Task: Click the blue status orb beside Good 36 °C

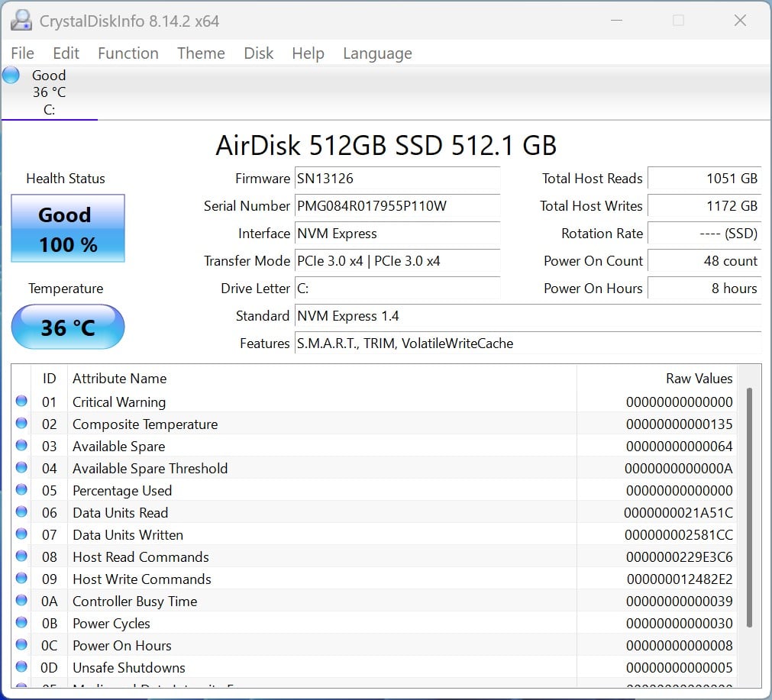Action: point(11,76)
